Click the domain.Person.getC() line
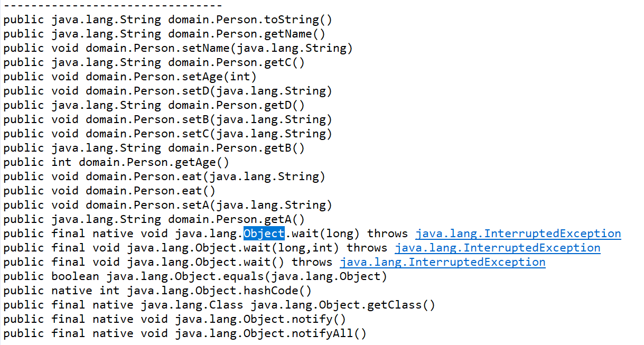The image size is (644, 345). click(154, 63)
